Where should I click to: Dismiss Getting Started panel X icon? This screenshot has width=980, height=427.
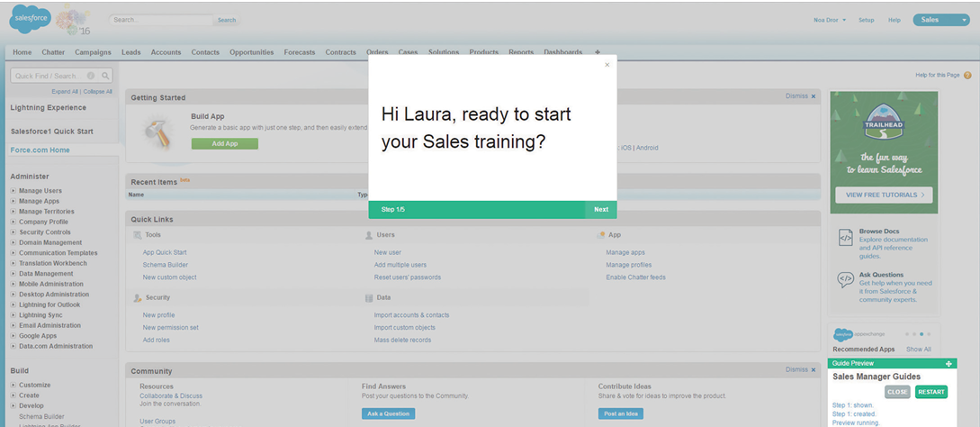tap(814, 96)
